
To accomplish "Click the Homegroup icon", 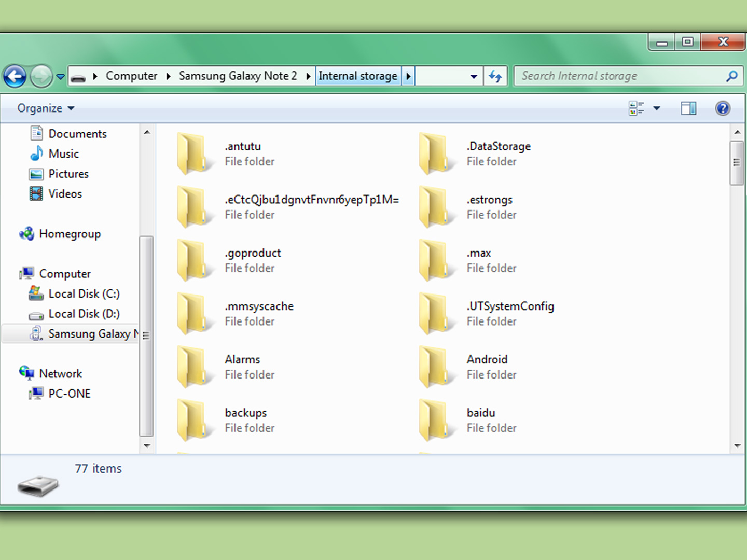I will click(27, 234).
